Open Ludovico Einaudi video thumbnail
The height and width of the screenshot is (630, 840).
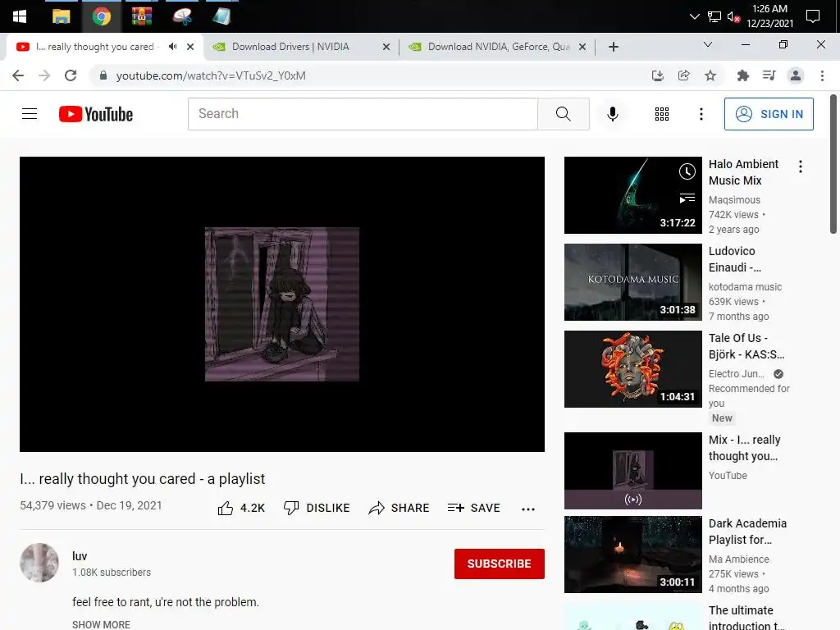[x=632, y=282]
